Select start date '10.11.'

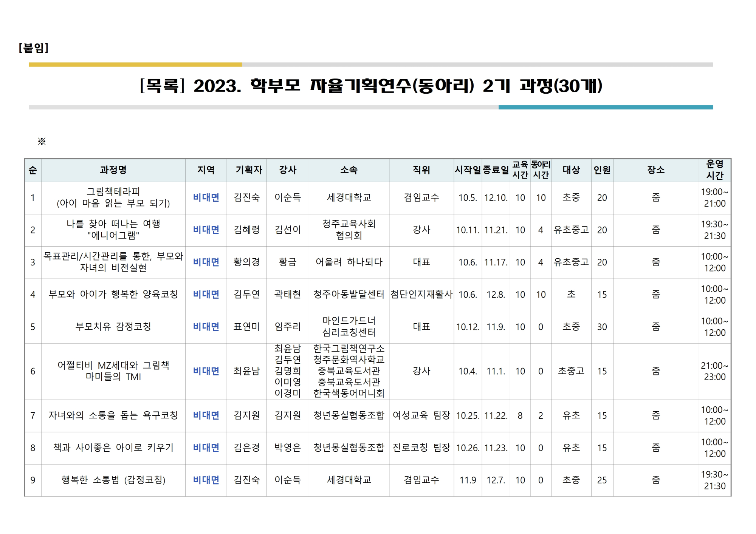pos(468,230)
